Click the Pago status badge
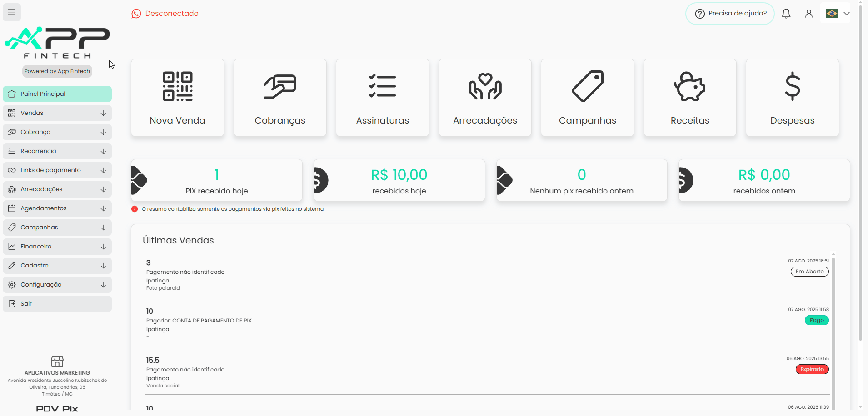Image resolution: width=868 pixels, height=416 pixels. pos(817,320)
